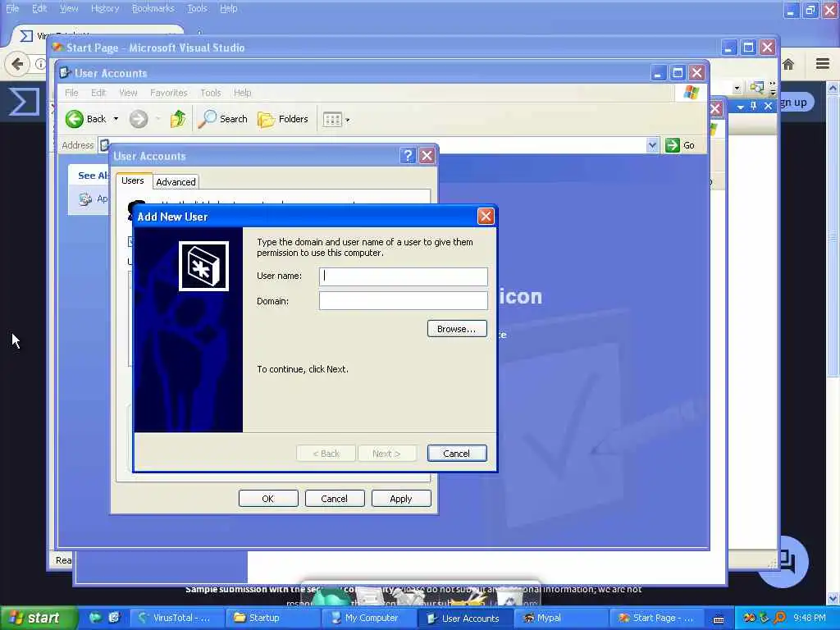The width and height of the screenshot is (840, 630).
Task: Open the Visual Studio toolbar combo dropdown
Action: [737, 89]
